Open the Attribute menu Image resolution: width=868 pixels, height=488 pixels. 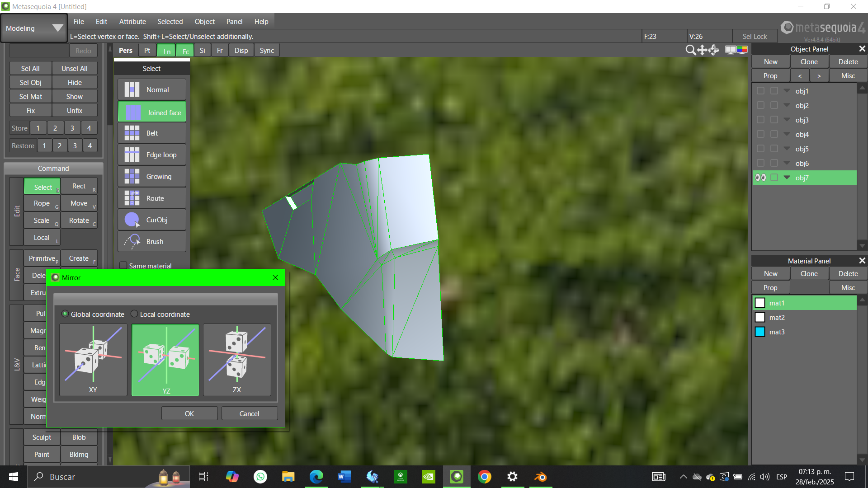click(132, 21)
